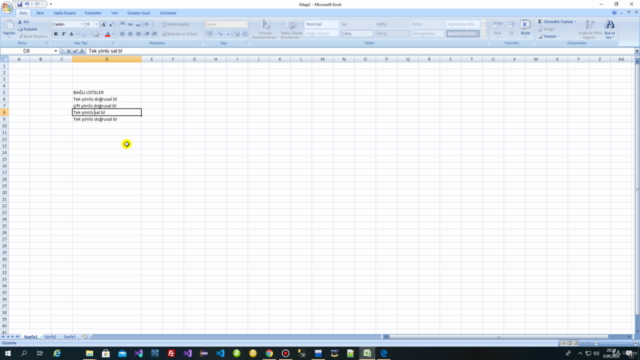The width and height of the screenshot is (640, 360).
Task: Open Yazı Tipi font dialog launcher
Action: (x=113, y=43)
